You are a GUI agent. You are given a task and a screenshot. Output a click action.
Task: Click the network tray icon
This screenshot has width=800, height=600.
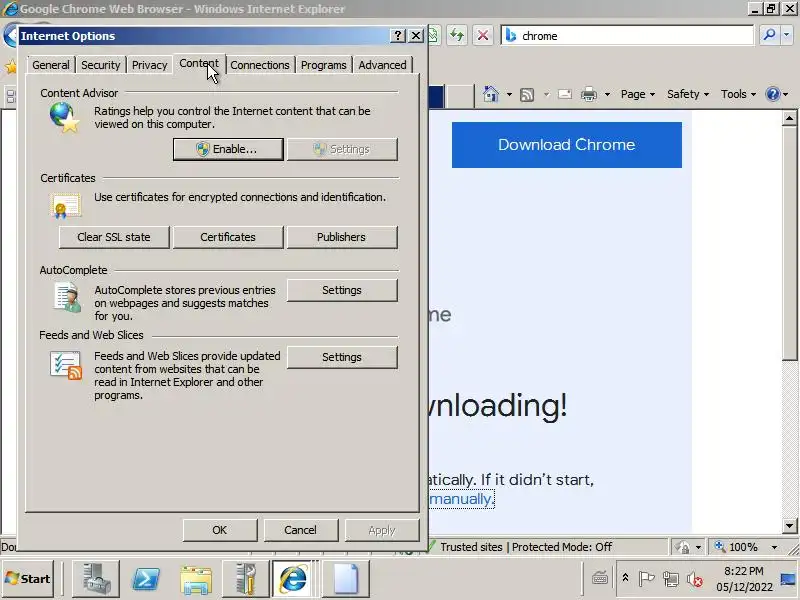pos(670,579)
